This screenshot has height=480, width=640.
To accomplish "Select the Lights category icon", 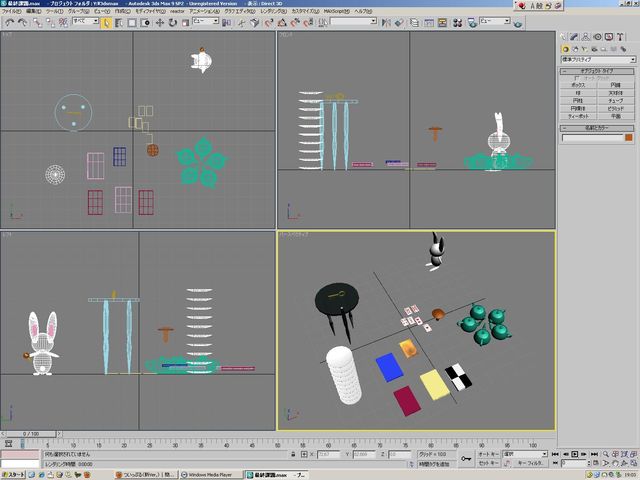I will (x=584, y=49).
